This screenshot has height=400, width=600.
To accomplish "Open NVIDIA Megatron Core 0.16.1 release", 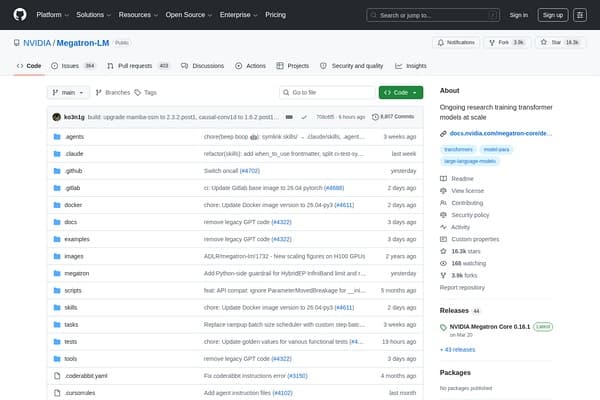I will coord(489,327).
